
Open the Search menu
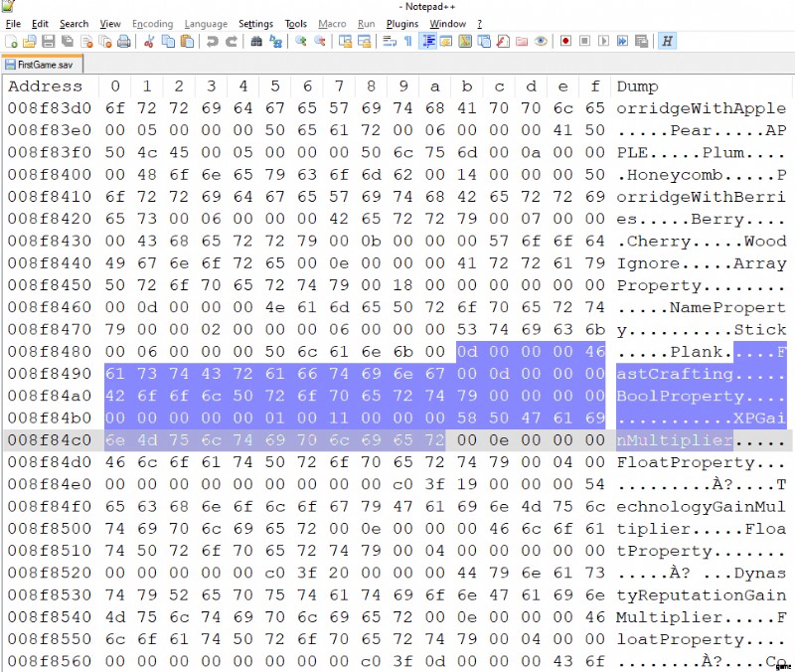coord(74,23)
